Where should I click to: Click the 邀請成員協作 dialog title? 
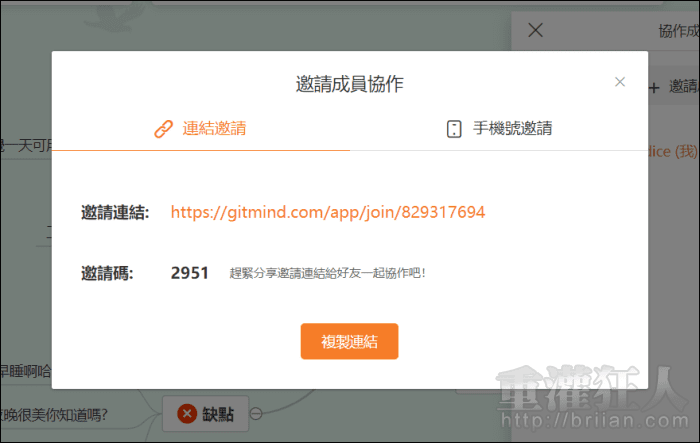point(350,84)
